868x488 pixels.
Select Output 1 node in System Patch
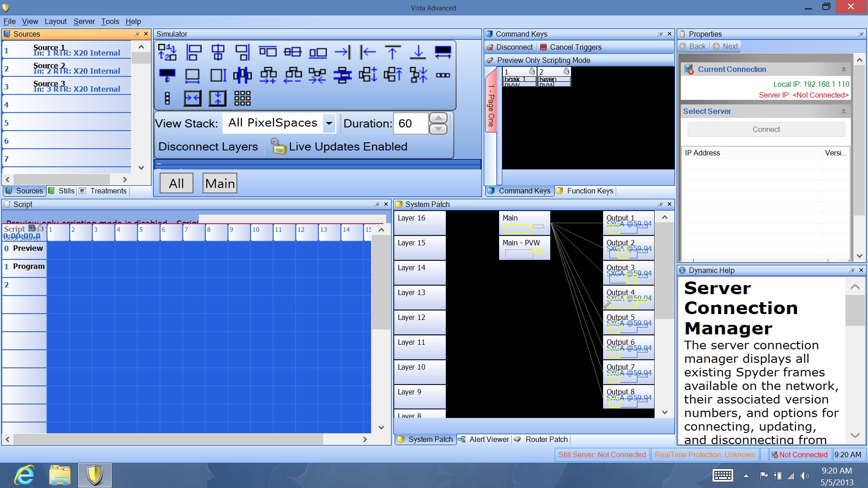pos(628,223)
